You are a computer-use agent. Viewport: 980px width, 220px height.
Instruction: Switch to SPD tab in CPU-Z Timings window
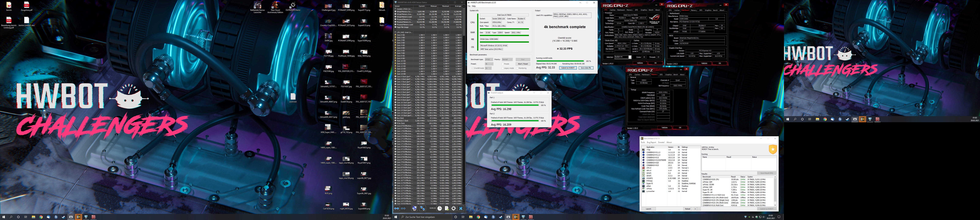pos(661,75)
